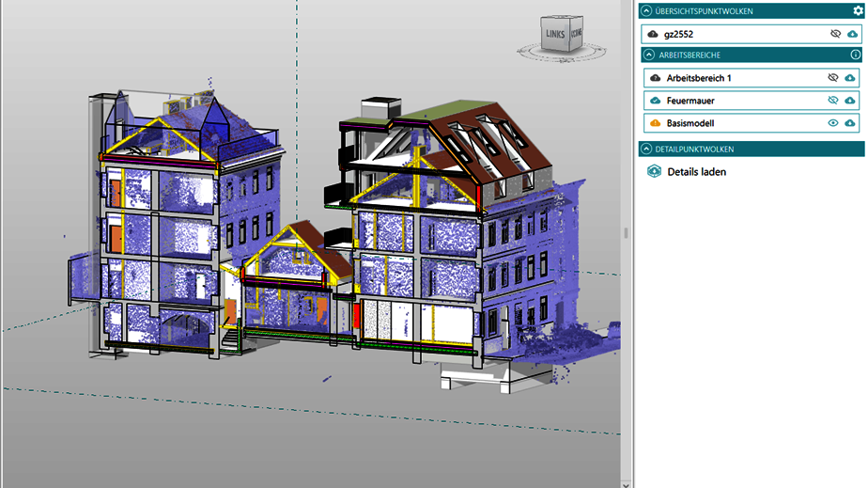Click the cloud status icon beside Feuermauer
The width and height of the screenshot is (868, 488).
tap(654, 100)
